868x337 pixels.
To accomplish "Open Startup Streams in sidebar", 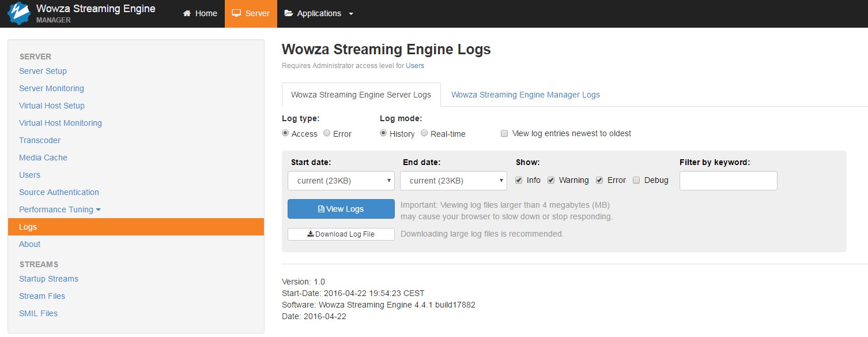I will pos(48,279).
